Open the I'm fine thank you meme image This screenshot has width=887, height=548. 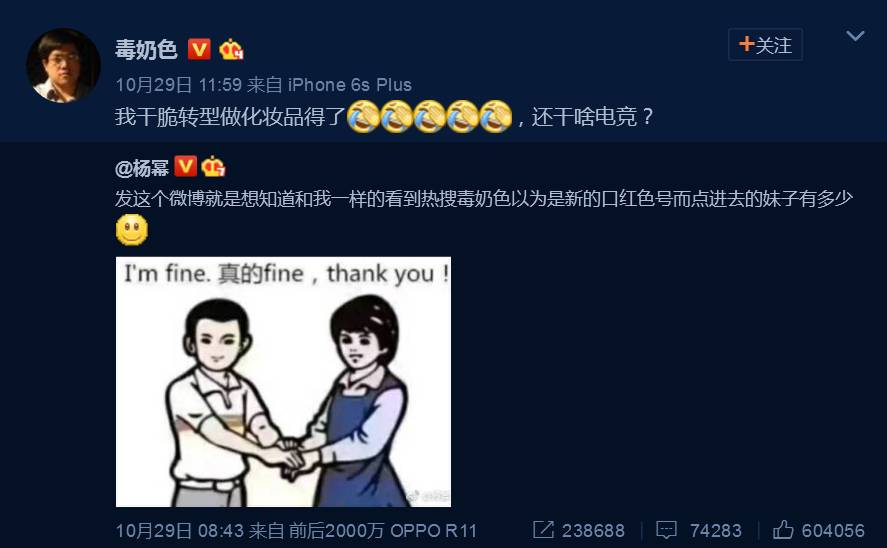point(283,382)
